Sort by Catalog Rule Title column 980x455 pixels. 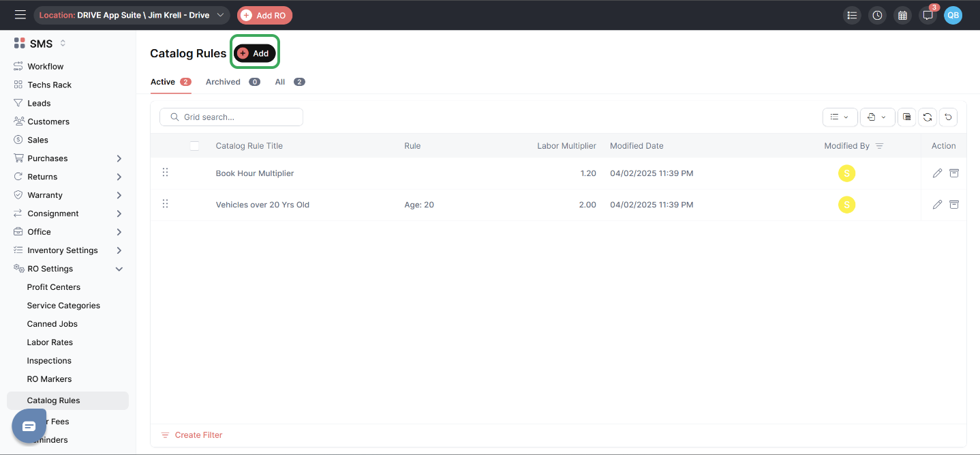tap(249, 146)
